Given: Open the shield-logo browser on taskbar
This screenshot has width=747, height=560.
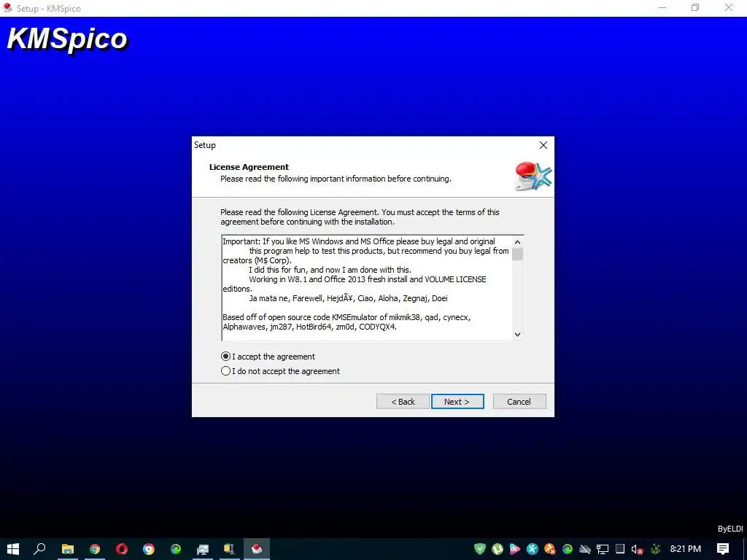Looking at the screenshot, I should coord(149,549).
